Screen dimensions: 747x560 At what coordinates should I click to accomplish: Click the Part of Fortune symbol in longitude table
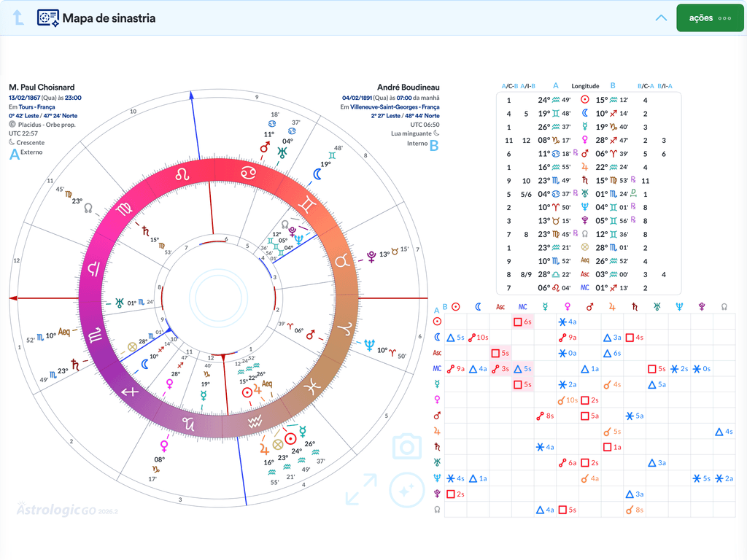pyautogui.click(x=584, y=248)
